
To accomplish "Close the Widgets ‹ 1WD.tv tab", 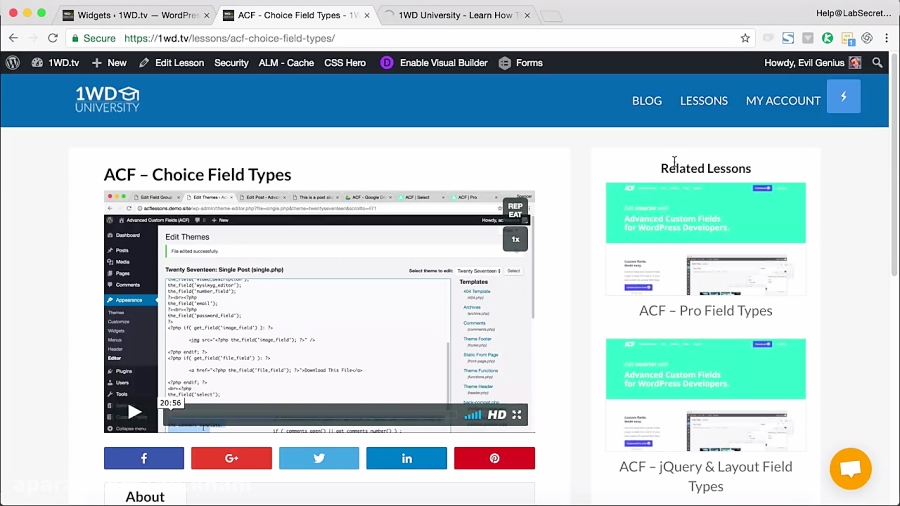I will click(x=206, y=15).
